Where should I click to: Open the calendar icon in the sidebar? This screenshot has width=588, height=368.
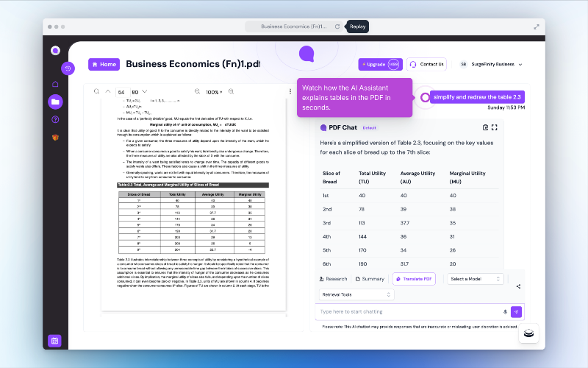54,341
